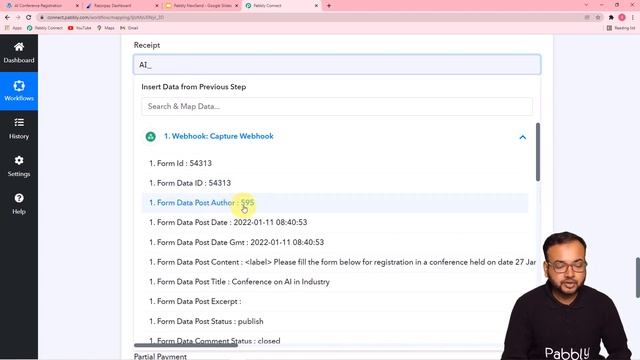640x360 pixels.
Task: Switch to the Razorpay Dashboard tab
Action: tap(122, 6)
